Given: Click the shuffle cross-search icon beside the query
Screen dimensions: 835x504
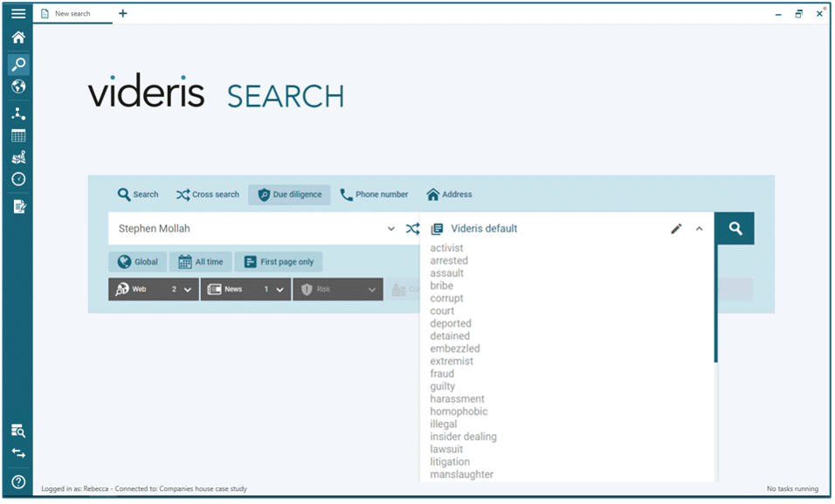Looking at the screenshot, I should pyautogui.click(x=412, y=229).
